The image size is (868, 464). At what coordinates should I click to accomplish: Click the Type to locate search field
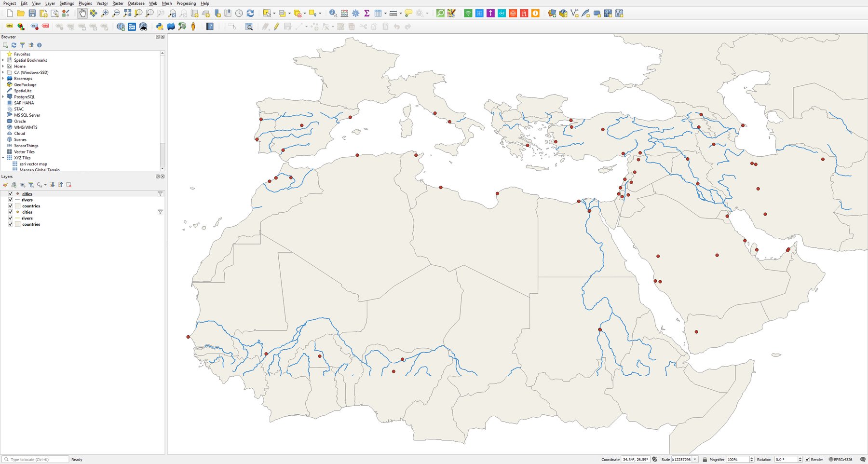coord(35,460)
